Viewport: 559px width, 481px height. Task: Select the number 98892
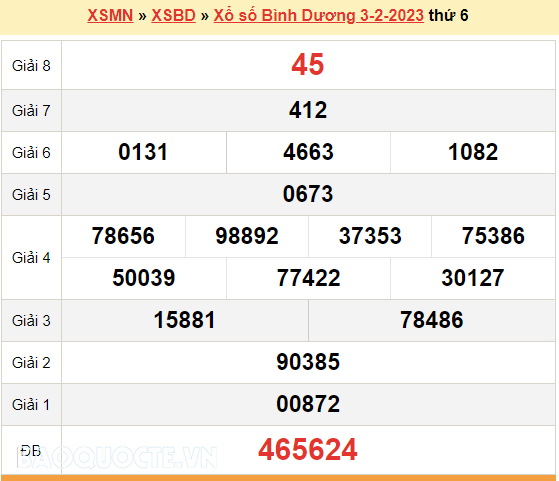247,236
